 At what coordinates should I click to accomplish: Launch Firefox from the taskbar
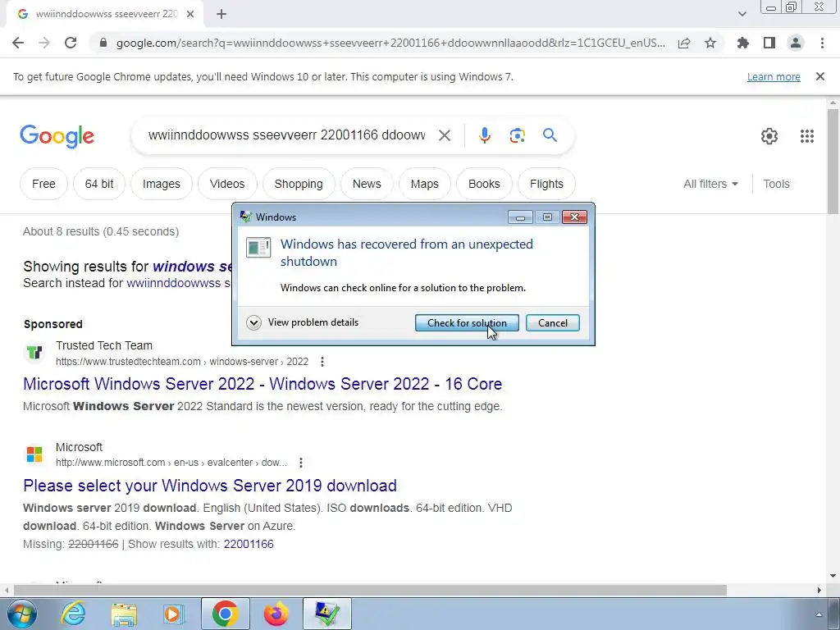click(x=276, y=614)
